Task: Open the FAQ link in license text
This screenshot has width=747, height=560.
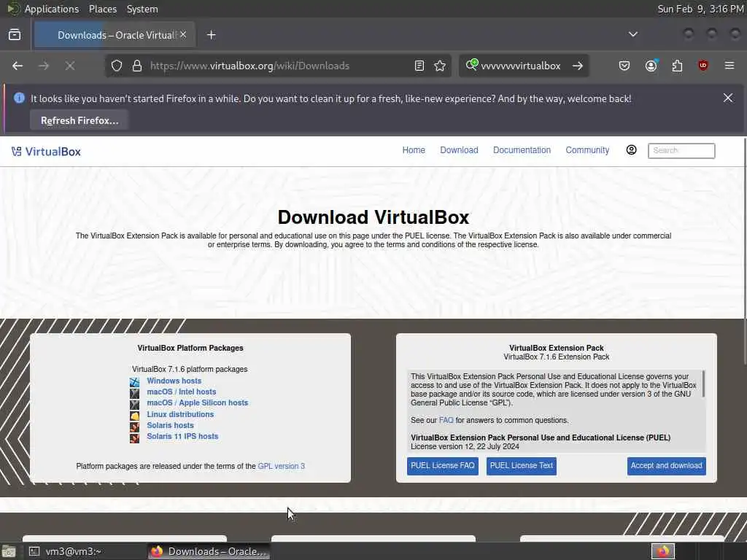Action: click(x=446, y=421)
